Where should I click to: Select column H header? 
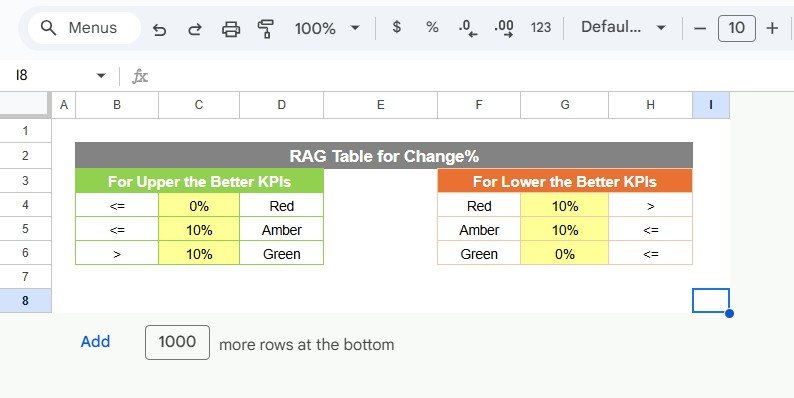coord(651,105)
